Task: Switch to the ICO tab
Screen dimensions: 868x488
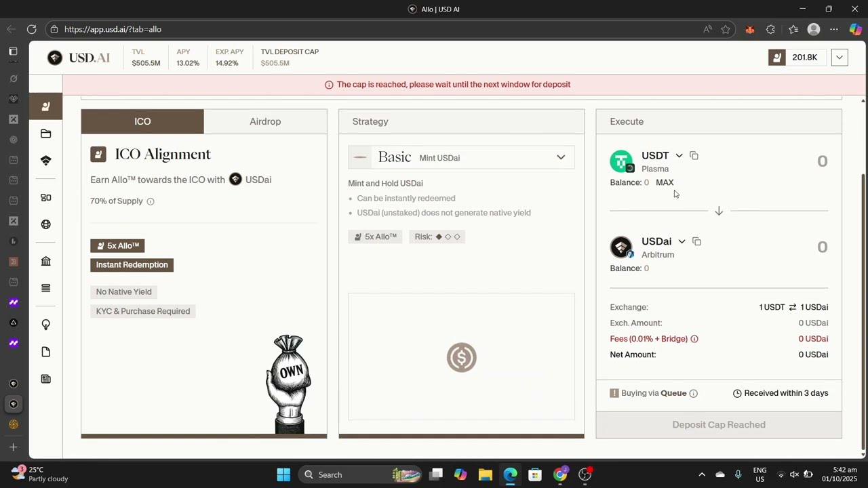Action: tap(142, 121)
